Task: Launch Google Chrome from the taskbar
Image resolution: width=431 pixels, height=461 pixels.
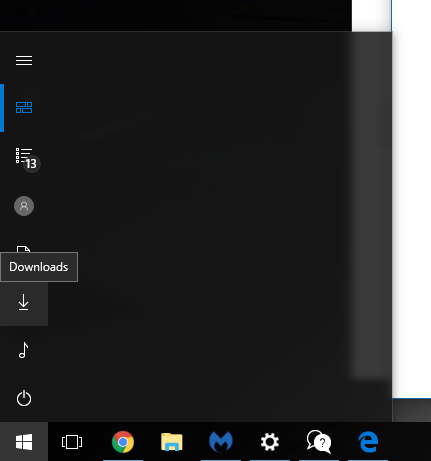Action: point(123,442)
